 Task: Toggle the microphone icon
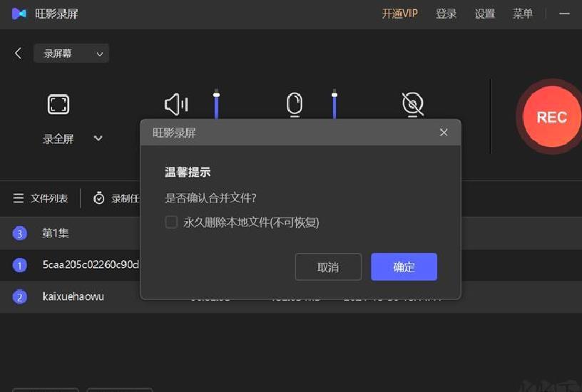pyautogui.click(x=295, y=105)
